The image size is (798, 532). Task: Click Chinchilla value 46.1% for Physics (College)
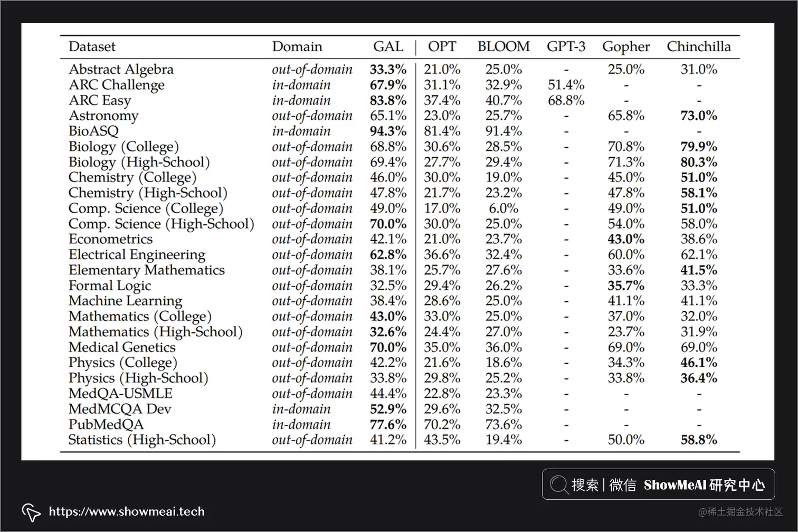[x=699, y=363]
